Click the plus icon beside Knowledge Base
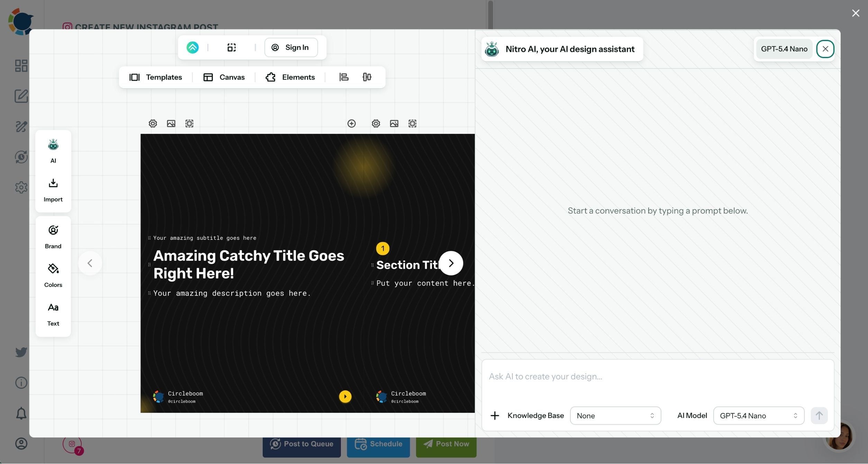Viewport: 868px width, 464px height. [x=495, y=416]
